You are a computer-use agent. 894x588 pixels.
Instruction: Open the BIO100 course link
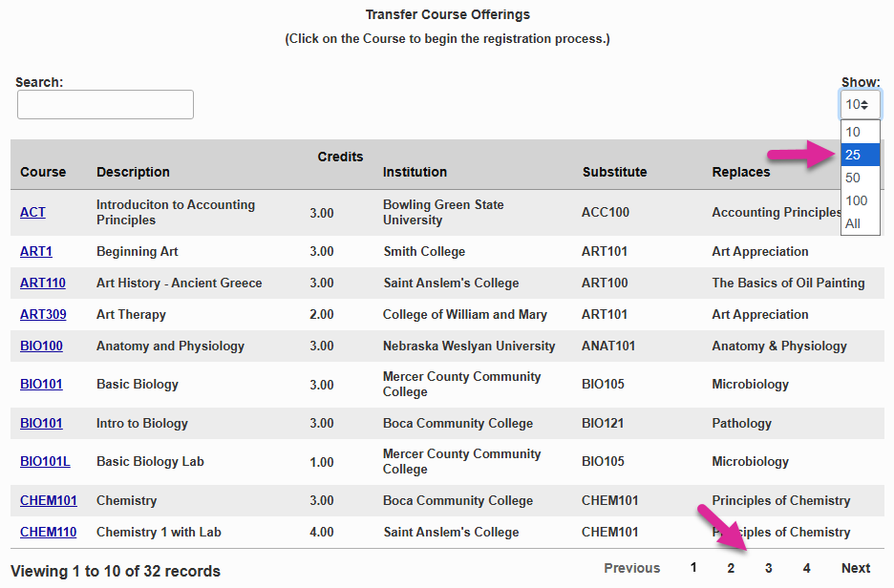click(41, 346)
